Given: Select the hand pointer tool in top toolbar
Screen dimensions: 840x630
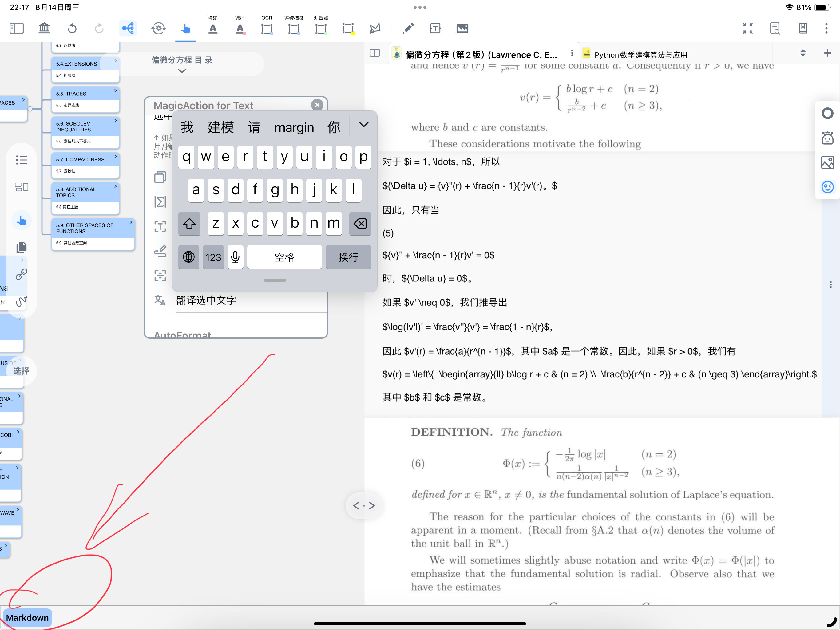Looking at the screenshot, I should 186,29.
